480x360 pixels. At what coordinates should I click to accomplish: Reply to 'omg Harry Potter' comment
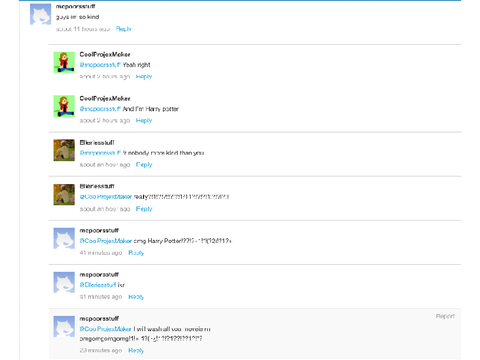(136, 253)
